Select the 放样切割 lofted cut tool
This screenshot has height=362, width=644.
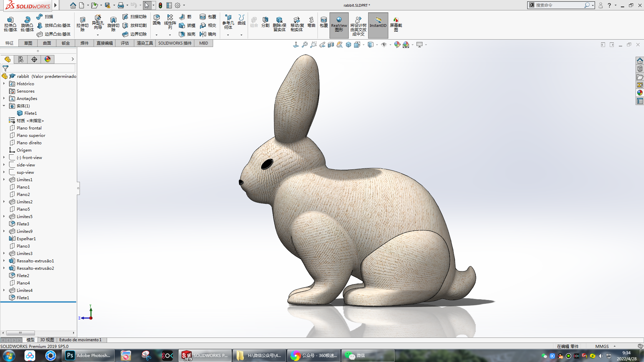pyautogui.click(x=135, y=25)
